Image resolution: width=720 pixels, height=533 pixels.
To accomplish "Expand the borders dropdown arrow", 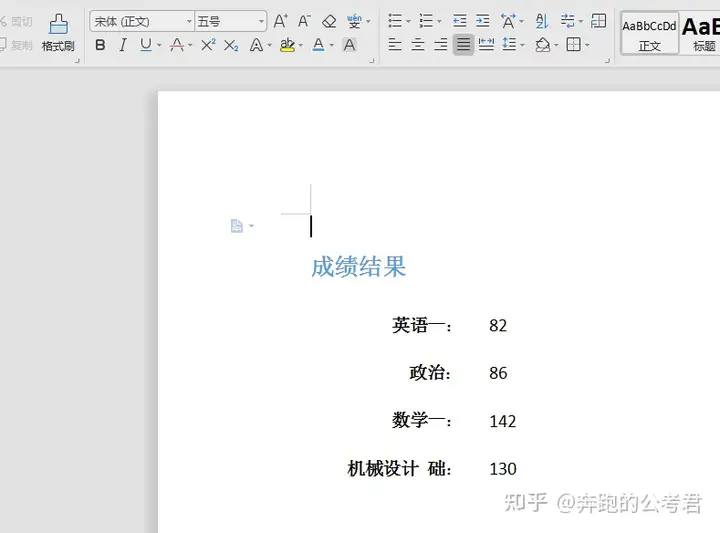I will click(x=587, y=45).
